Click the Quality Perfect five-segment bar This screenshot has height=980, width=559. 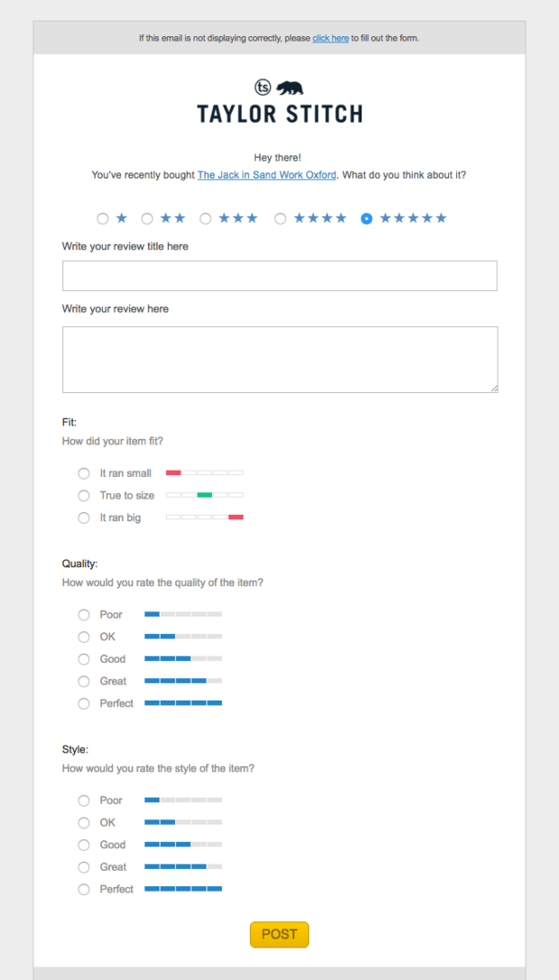[x=183, y=703]
